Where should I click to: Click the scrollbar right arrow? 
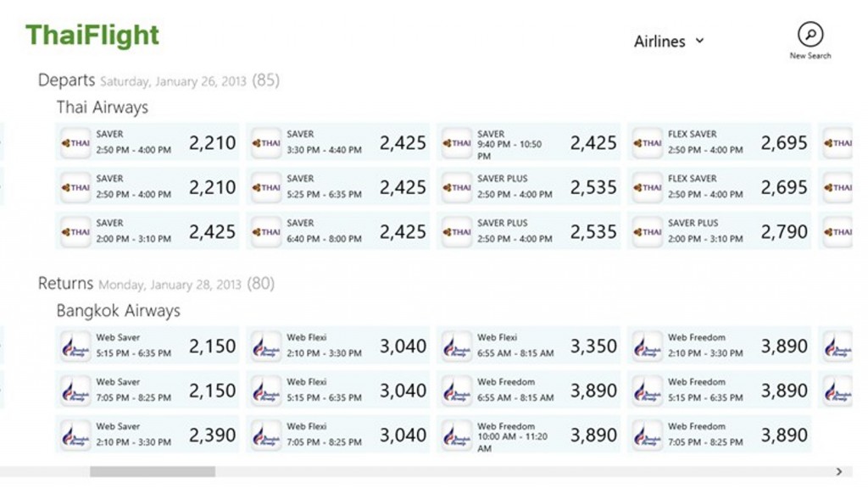click(x=838, y=472)
